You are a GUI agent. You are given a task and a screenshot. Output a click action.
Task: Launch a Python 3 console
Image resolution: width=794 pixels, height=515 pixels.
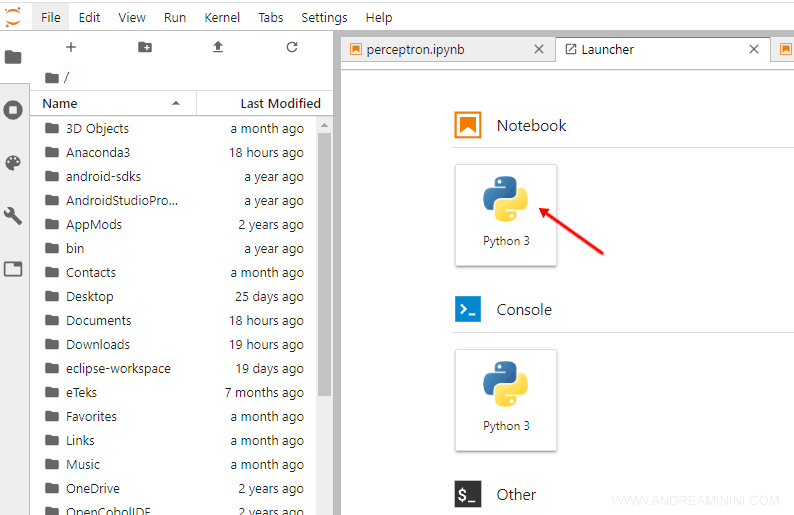pyautogui.click(x=506, y=399)
